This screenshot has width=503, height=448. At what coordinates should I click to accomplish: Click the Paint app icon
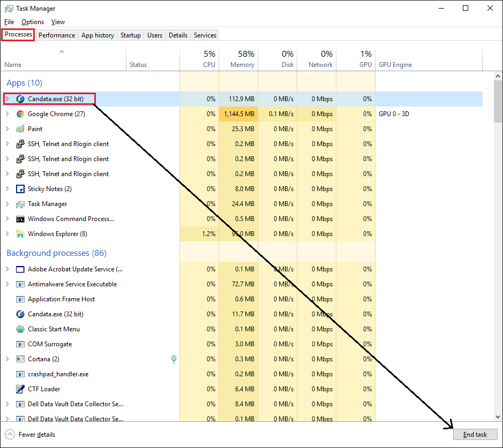coord(20,129)
